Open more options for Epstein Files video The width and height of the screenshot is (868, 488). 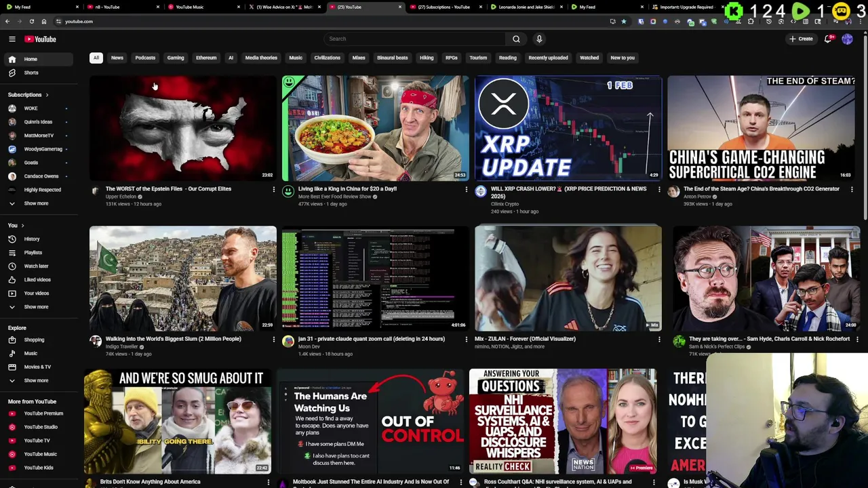[x=273, y=189]
